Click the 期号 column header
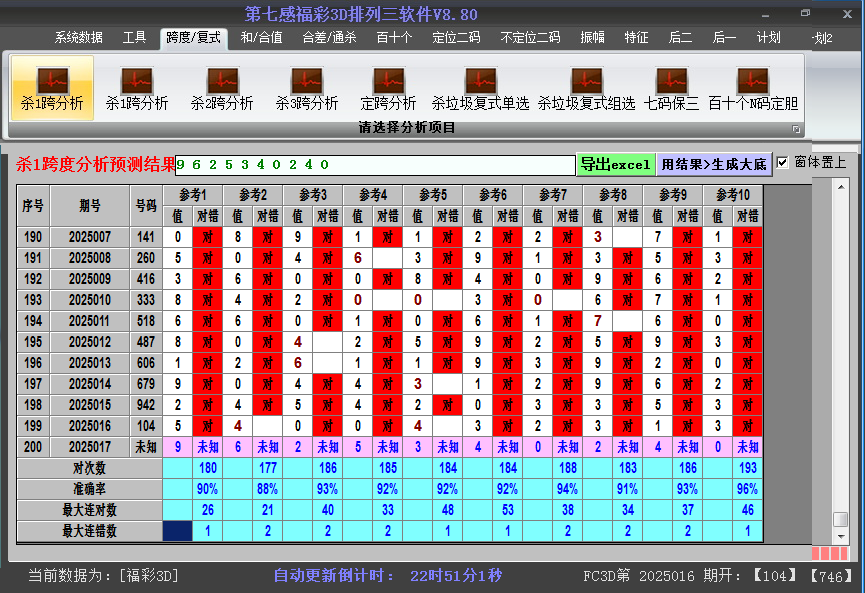Viewport: 865px width, 593px height. [90, 206]
